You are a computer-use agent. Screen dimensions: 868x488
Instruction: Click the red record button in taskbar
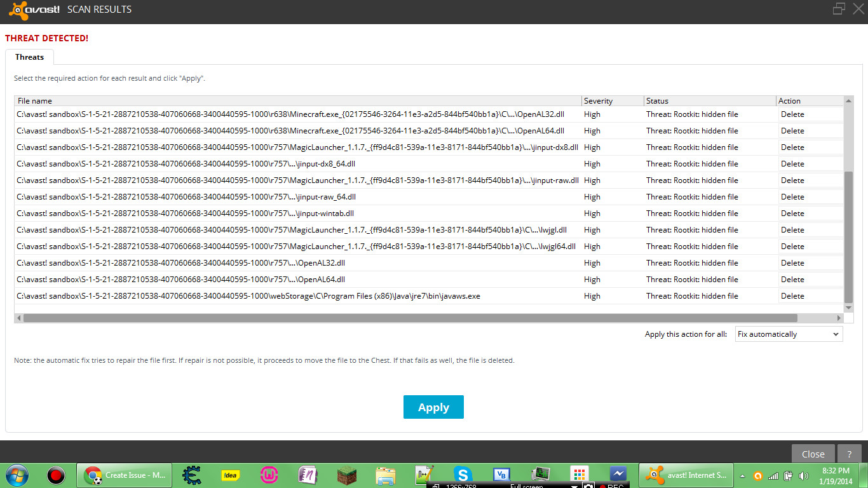[56, 475]
